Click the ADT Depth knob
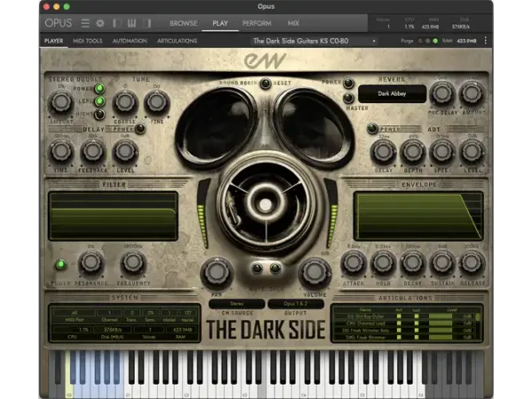The height and width of the screenshot is (399, 532). [413, 152]
